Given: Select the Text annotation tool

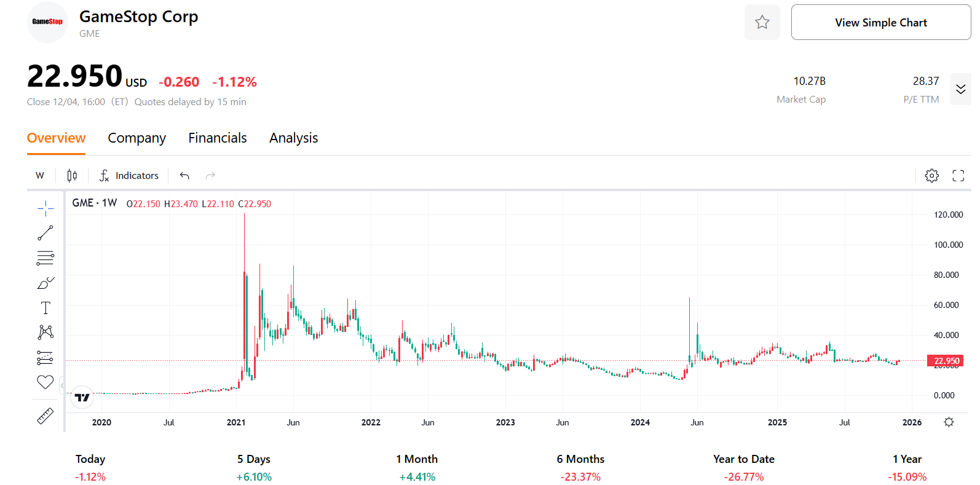Looking at the screenshot, I should 45,308.
